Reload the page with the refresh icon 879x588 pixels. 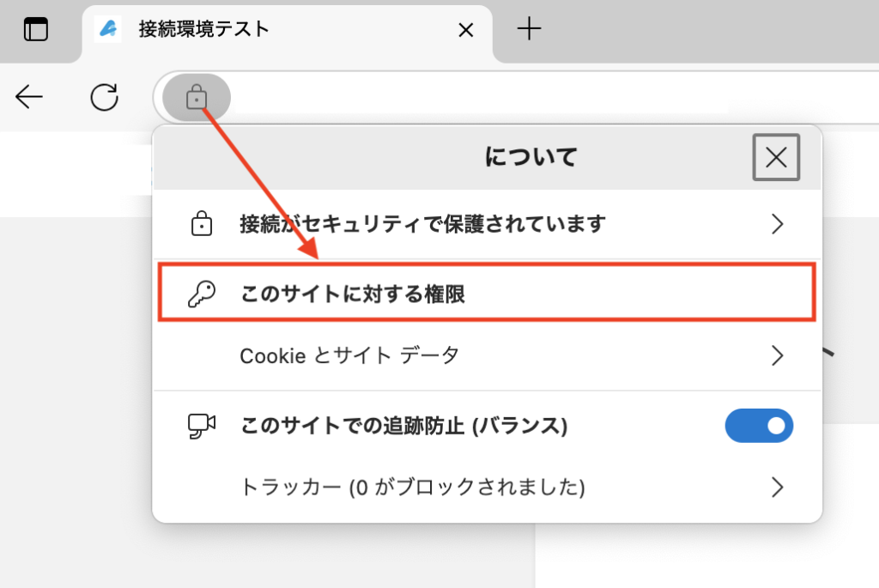[105, 98]
